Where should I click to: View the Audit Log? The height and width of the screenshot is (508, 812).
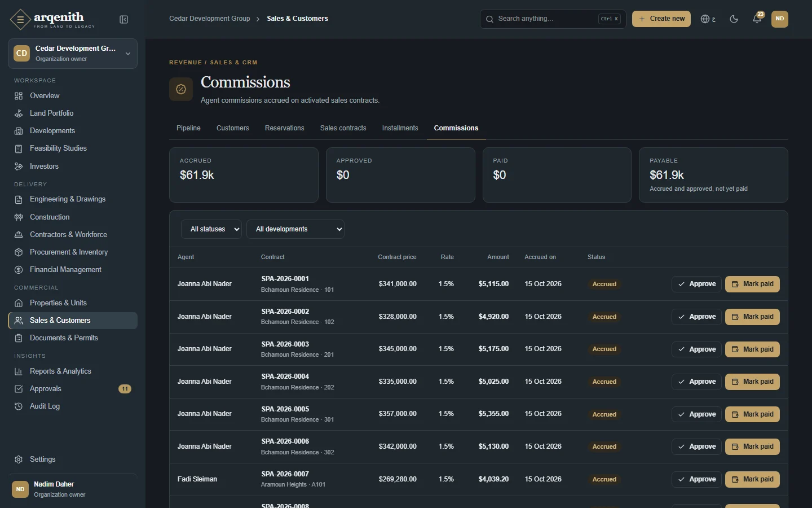click(73, 406)
